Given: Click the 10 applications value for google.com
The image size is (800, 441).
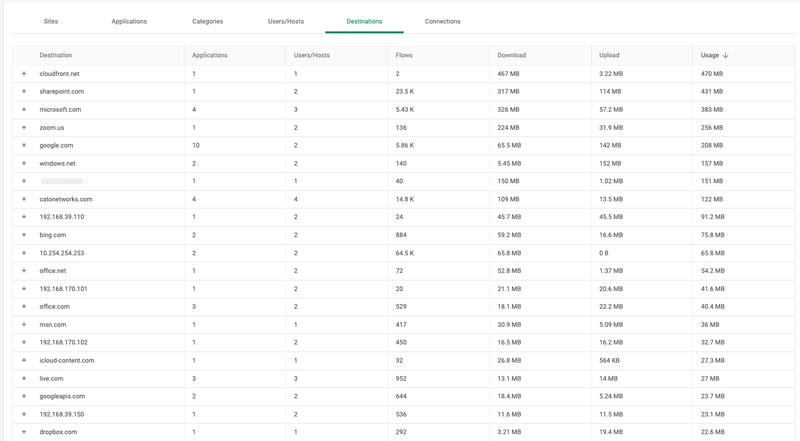Looking at the screenshot, I should point(196,145).
